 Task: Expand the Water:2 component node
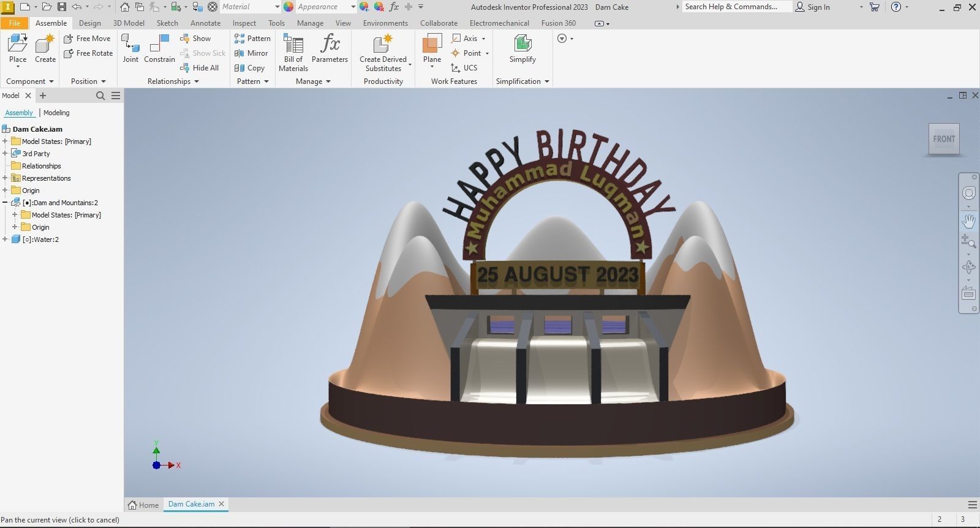(5, 239)
